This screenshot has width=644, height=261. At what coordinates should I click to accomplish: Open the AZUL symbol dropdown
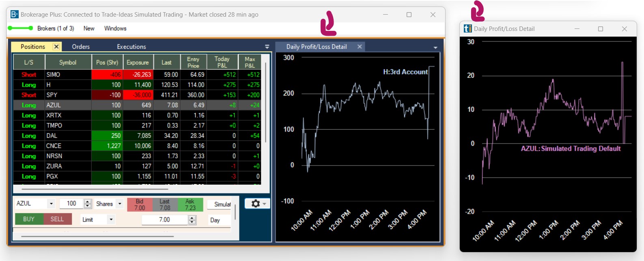point(51,204)
